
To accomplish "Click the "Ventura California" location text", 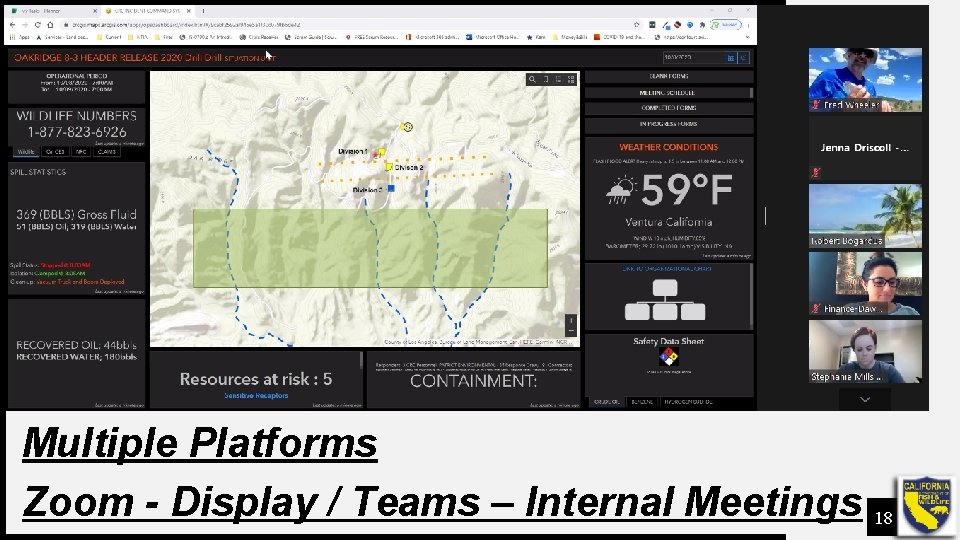I will click(669, 222).
